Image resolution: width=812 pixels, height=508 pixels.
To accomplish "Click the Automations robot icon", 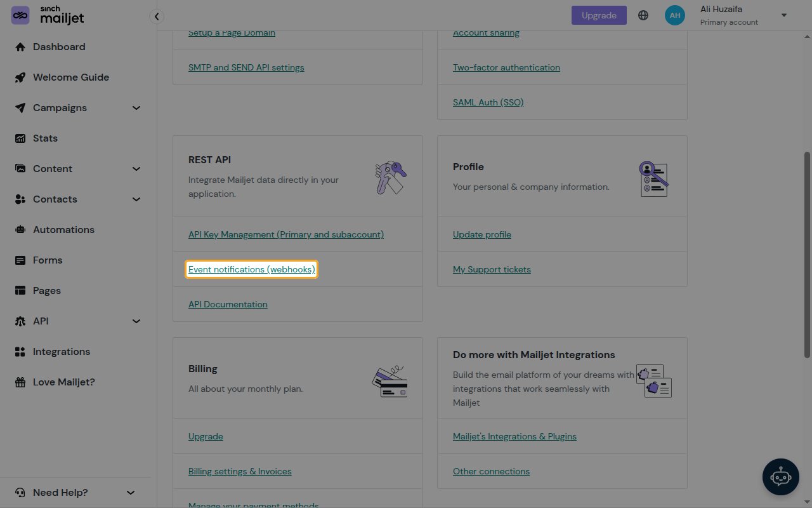I will (x=20, y=230).
